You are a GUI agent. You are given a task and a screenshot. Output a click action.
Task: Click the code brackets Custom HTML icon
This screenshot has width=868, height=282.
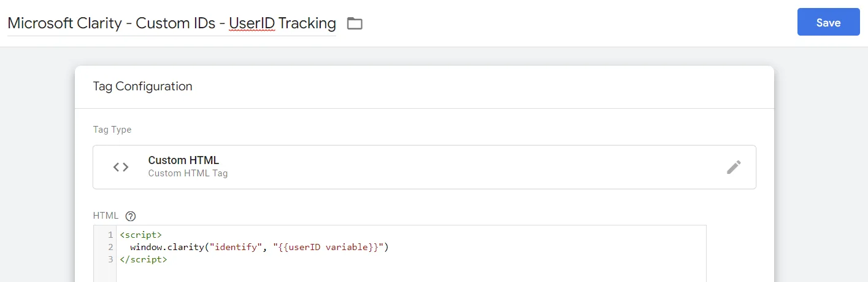pyautogui.click(x=121, y=167)
